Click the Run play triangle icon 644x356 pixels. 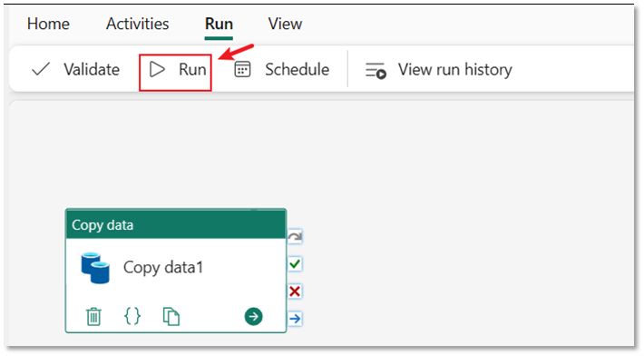(157, 69)
